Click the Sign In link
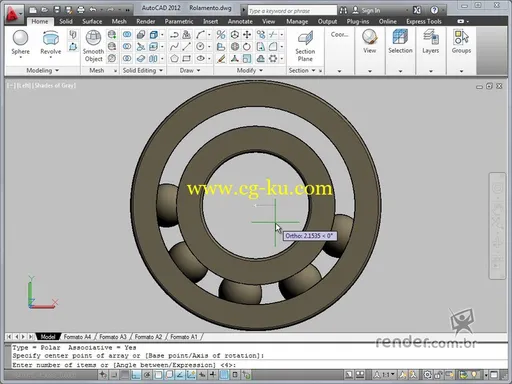 (x=371, y=10)
